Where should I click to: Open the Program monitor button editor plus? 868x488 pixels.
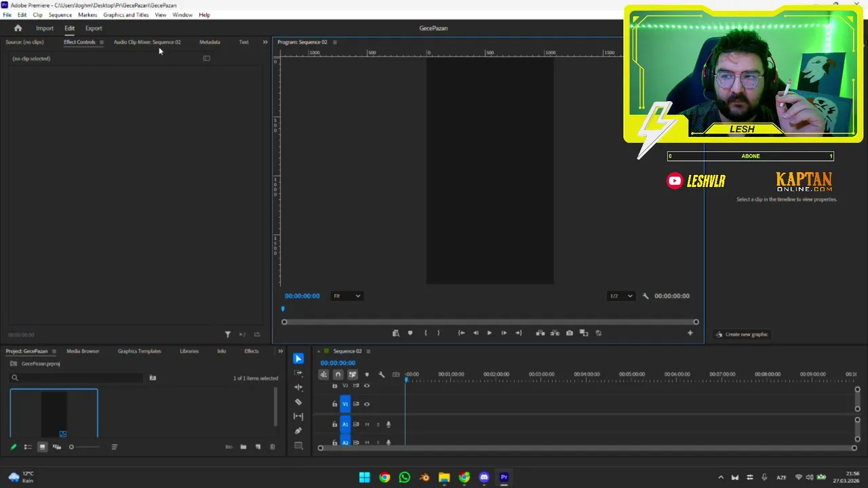690,333
